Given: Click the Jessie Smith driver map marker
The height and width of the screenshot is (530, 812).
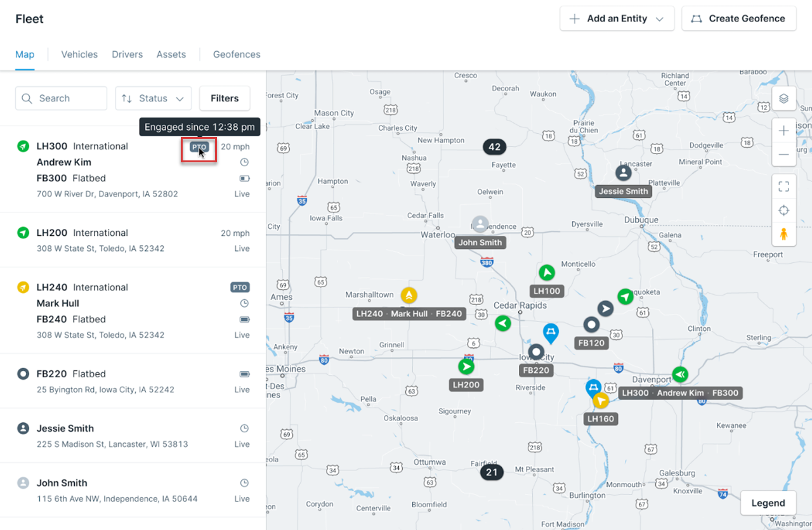Looking at the screenshot, I should (624, 172).
